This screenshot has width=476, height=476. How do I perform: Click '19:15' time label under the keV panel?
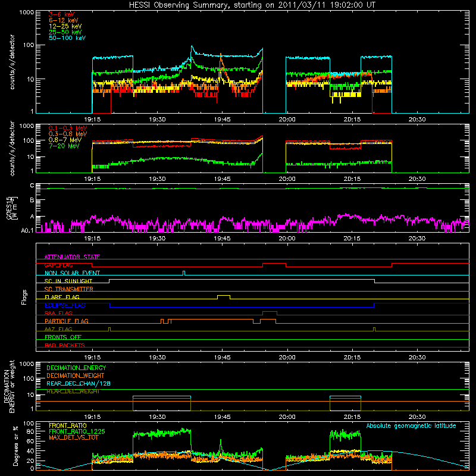(92, 120)
